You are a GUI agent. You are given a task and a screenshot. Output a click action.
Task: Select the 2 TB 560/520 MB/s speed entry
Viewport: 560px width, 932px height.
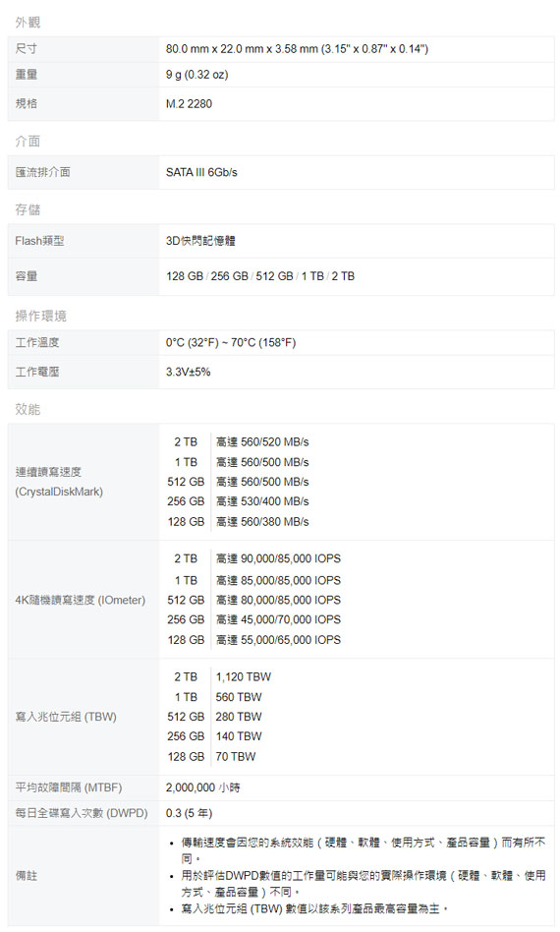pos(241,441)
